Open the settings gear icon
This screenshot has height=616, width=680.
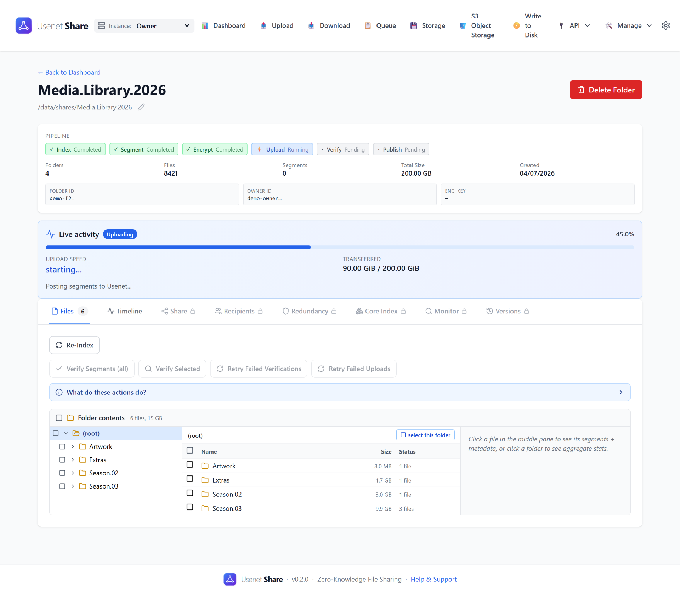666,25
